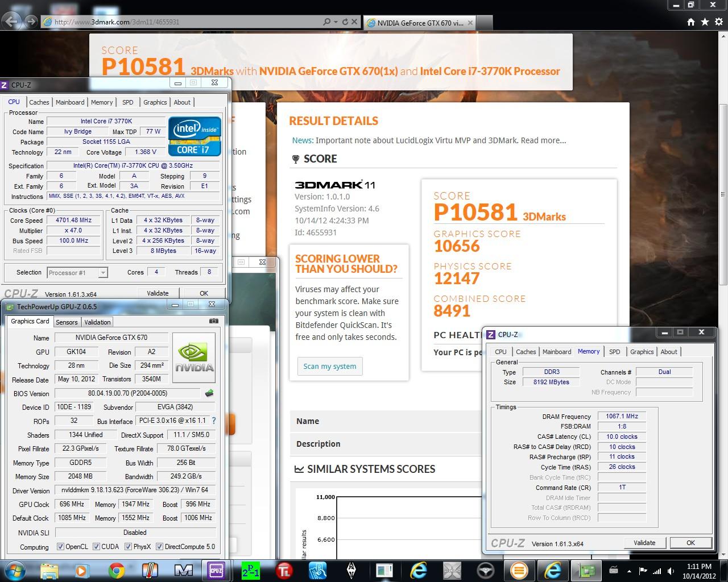728x582 pixels.
Task: Click the Driver Version field in GPU-Z
Action: (x=135, y=490)
